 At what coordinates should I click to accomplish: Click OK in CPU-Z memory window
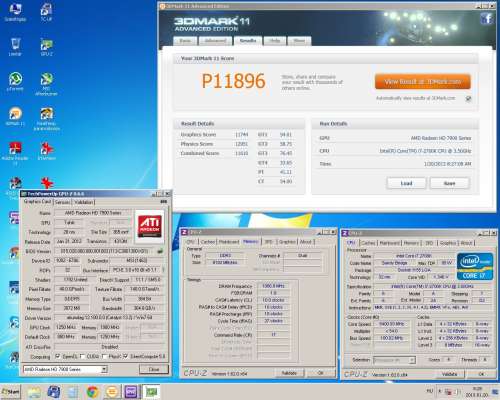320,373
